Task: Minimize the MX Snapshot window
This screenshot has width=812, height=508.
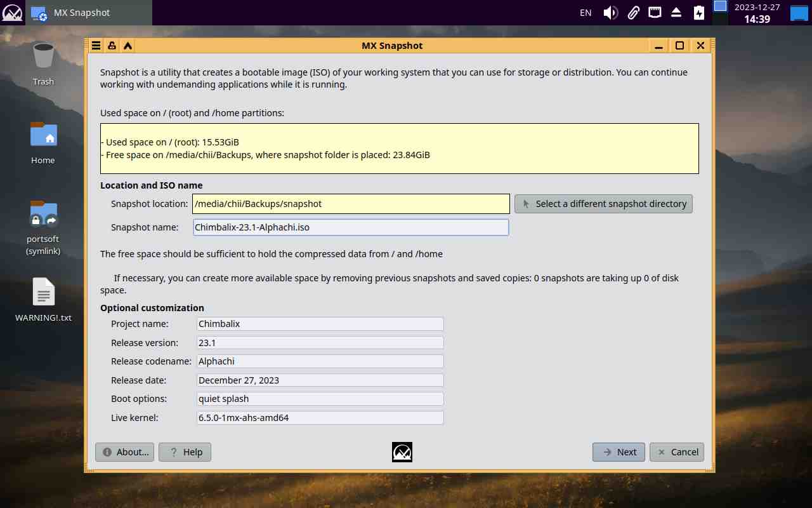Action: coord(659,46)
